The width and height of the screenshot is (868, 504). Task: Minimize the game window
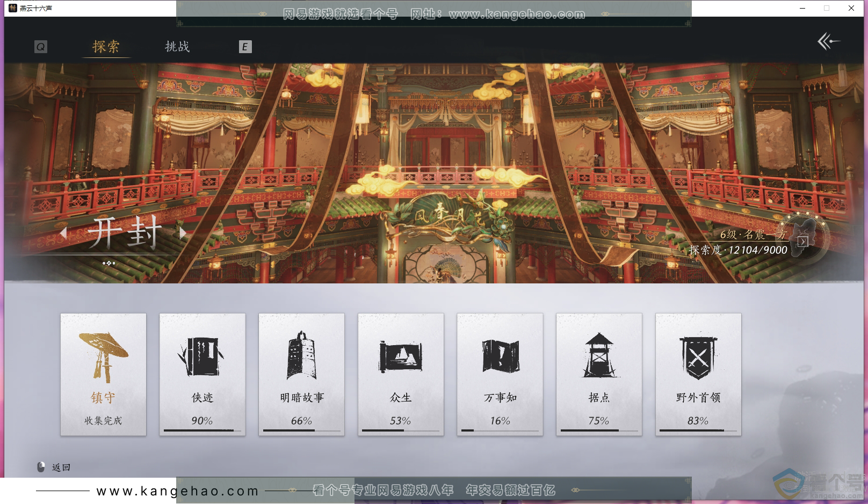(x=802, y=8)
